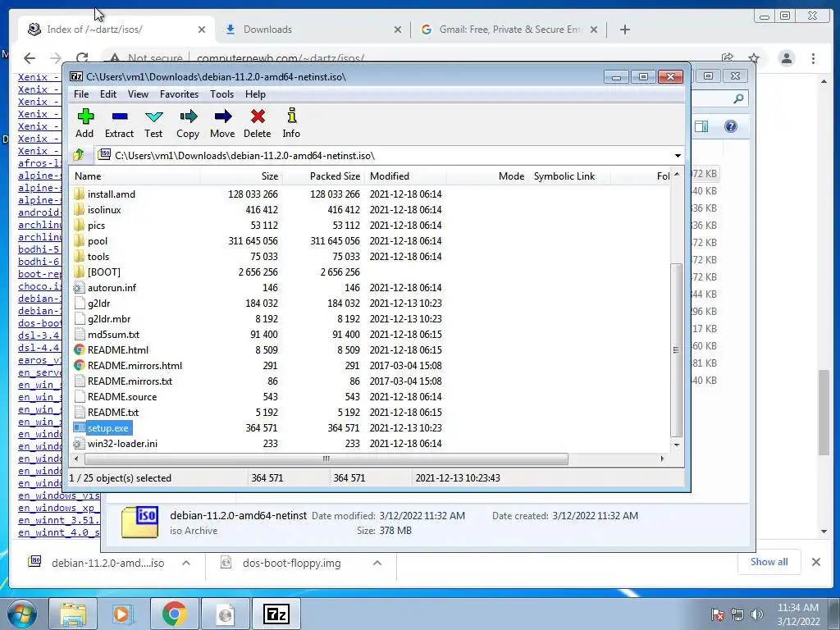This screenshot has height=630, width=840.
Task: Click the Chrome back arrow
Action: point(30,58)
